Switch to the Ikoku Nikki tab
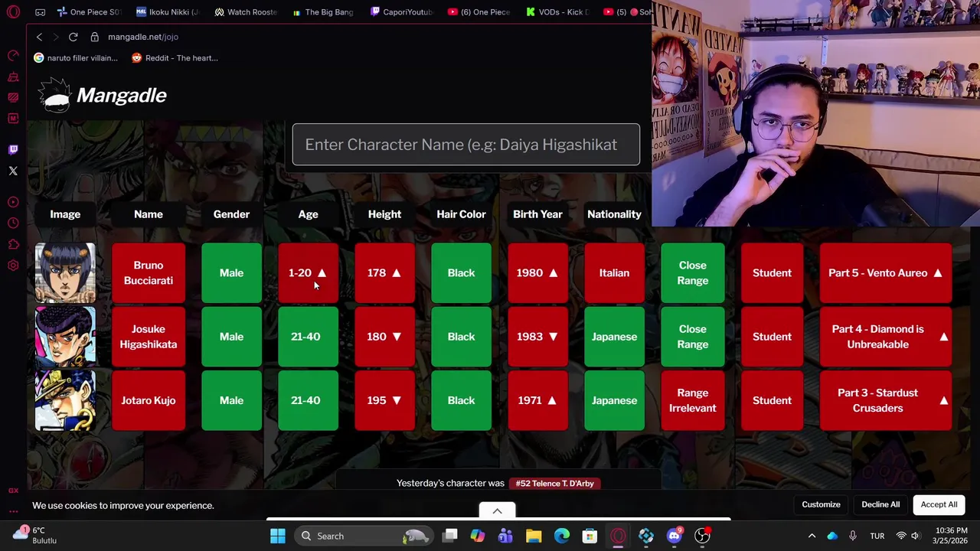980x551 pixels. pos(168,12)
